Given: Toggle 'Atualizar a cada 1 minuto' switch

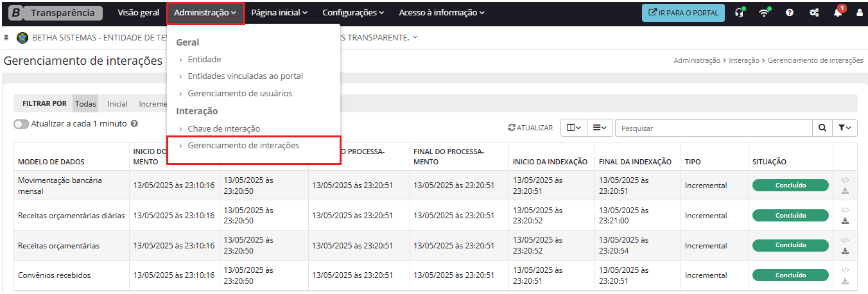Looking at the screenshot, I should pyautogui.click(x=21, y=124).
